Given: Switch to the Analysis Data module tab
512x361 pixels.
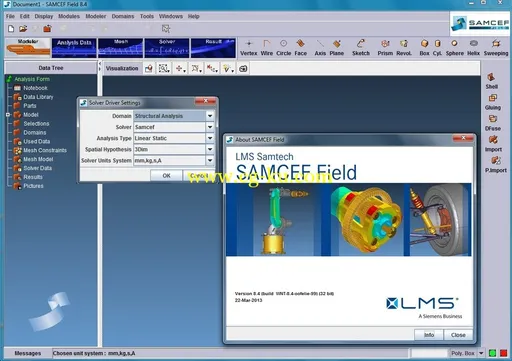Looking at the screenshot, I should [x=74, y=48].
